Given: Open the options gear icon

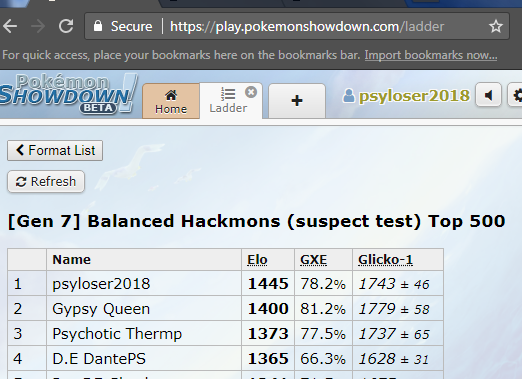Looking at the screenshot, I should 515,96.
